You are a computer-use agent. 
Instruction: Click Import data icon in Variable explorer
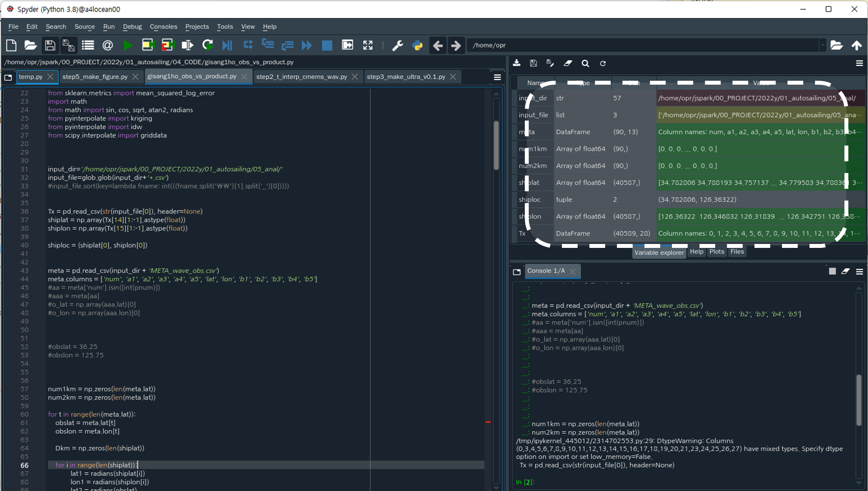pyautogui.click(x=517, y=63)
